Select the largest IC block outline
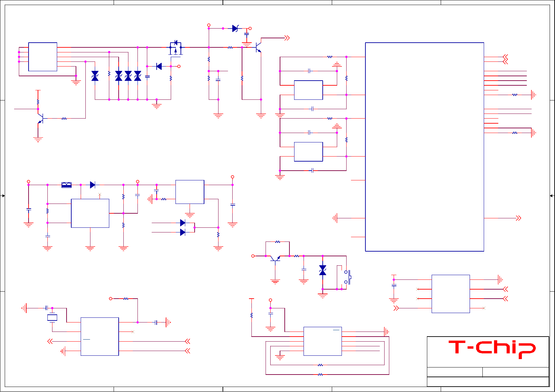 click(x=425, y=147)
